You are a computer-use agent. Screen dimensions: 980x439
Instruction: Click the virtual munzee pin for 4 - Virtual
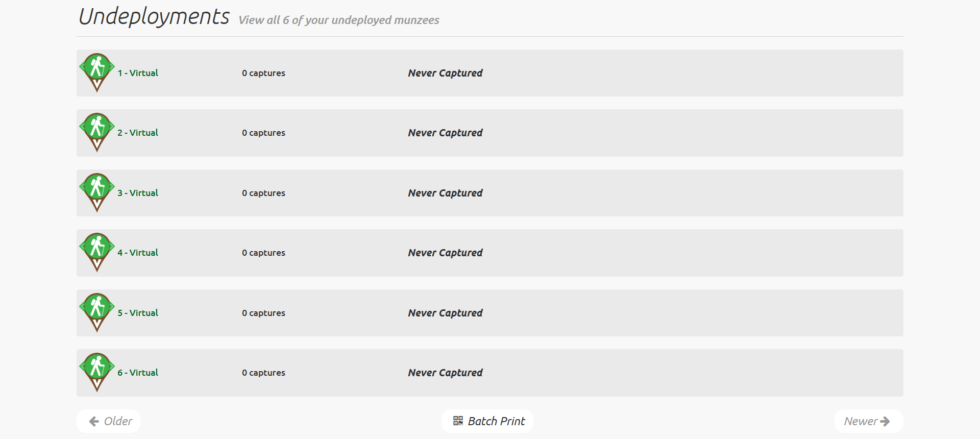point(97,251)
